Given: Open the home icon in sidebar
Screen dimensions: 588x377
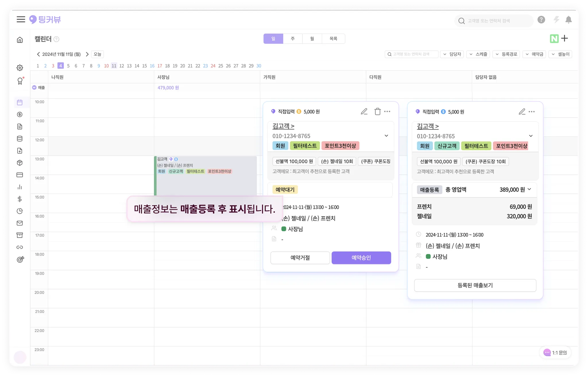Looking at the screenshot, I should [20, 40].
